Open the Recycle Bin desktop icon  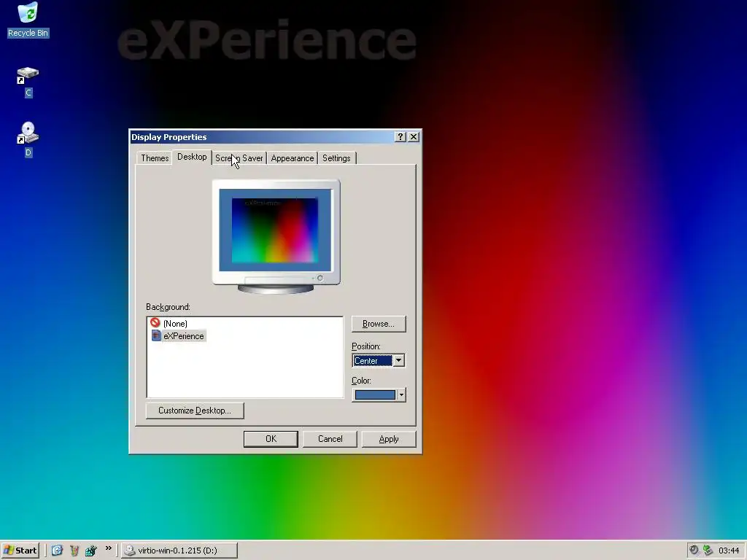click(28, 20)
